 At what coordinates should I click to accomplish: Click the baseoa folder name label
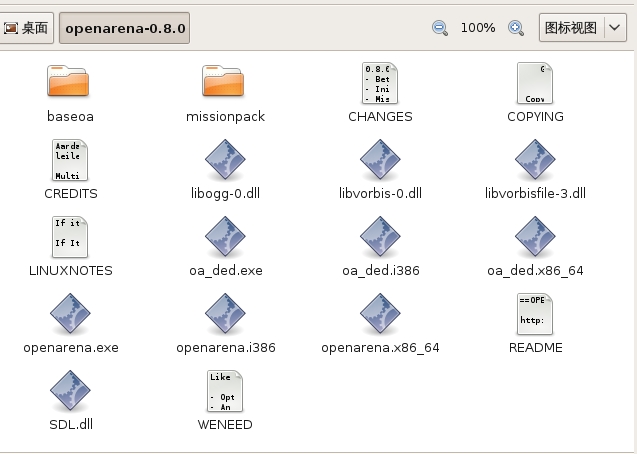click(x=70, y=117)
